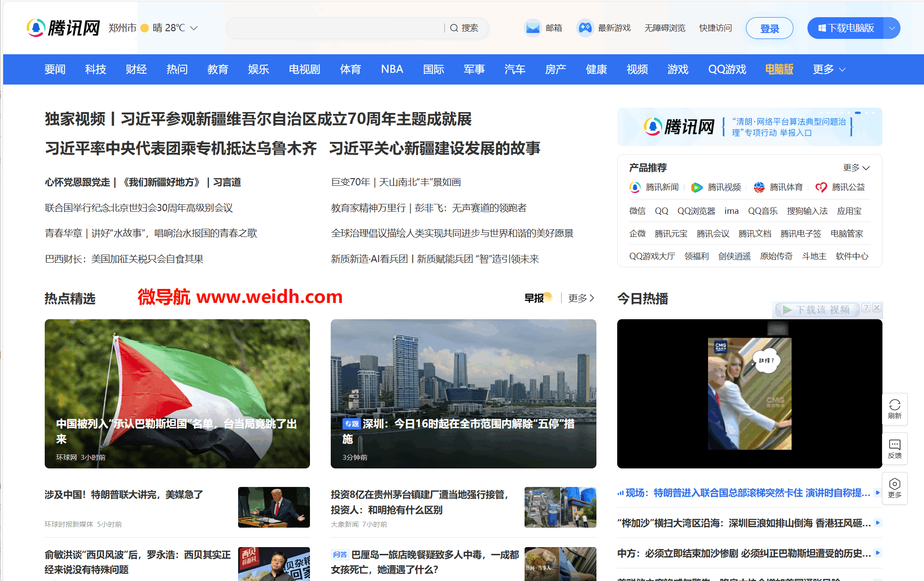
Task: Open the 财经 navigation tab
Action: pos(136,69)
